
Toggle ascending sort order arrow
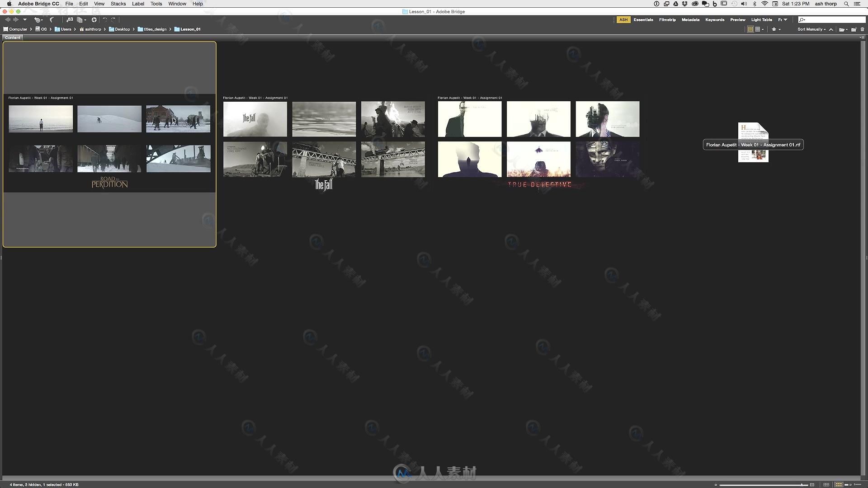point(831,29)
